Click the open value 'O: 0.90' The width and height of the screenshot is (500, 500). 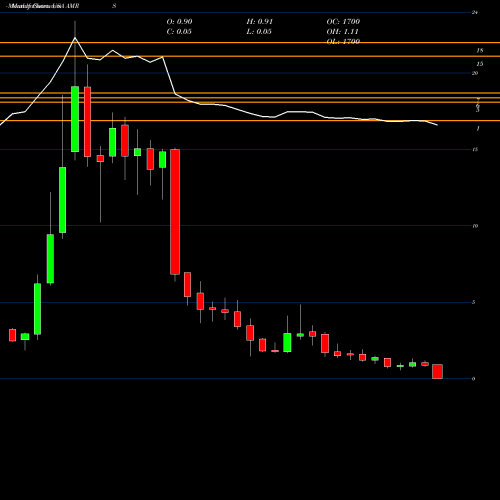(x=179, y=22)
